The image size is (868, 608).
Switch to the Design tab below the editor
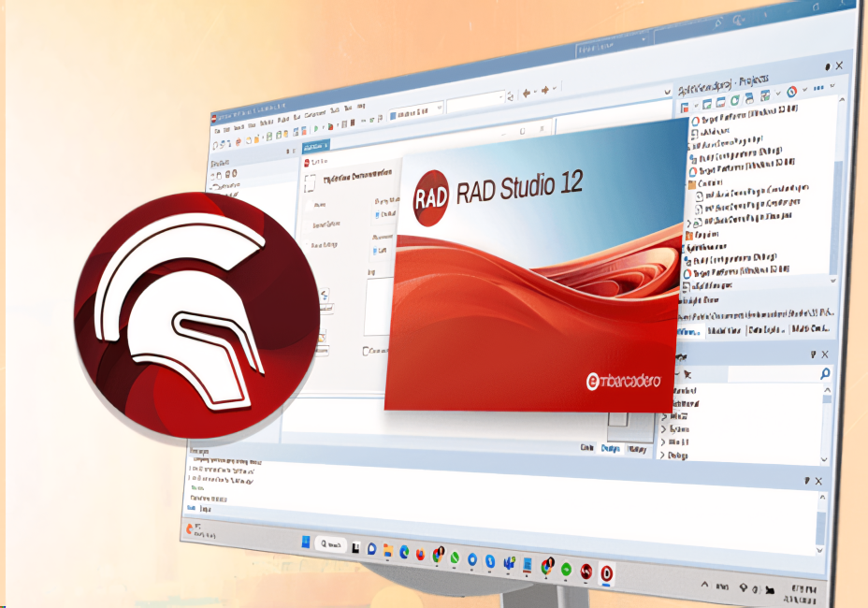(x=611, y=448)
